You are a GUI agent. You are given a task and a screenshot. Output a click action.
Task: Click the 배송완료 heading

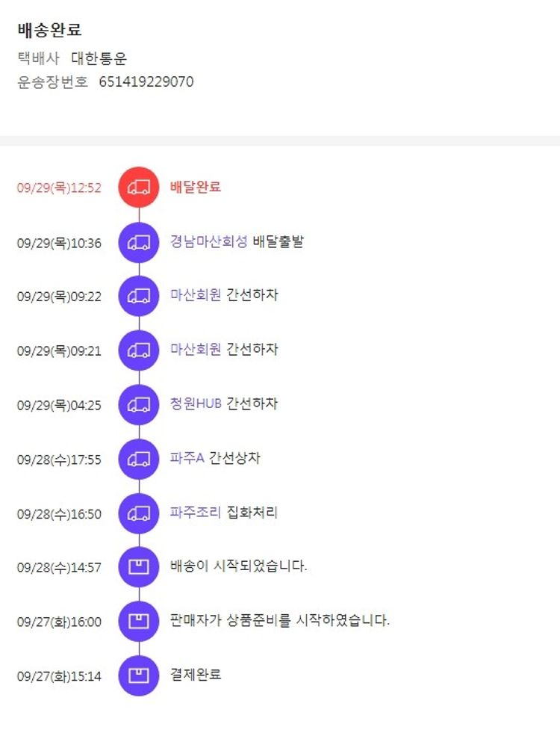click(x=49, y=31)
